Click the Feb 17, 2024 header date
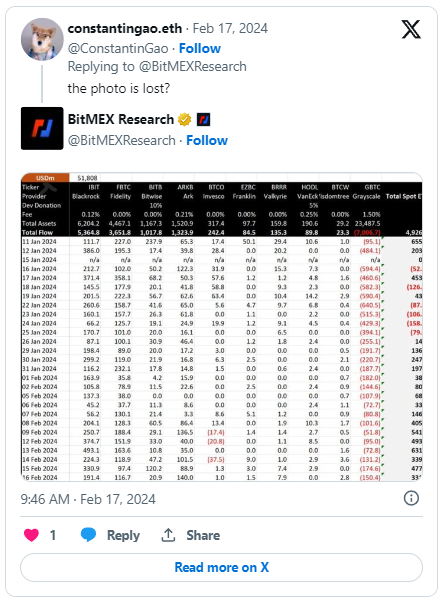The height and width of the screenshot is (604, 446). point(230,29)
